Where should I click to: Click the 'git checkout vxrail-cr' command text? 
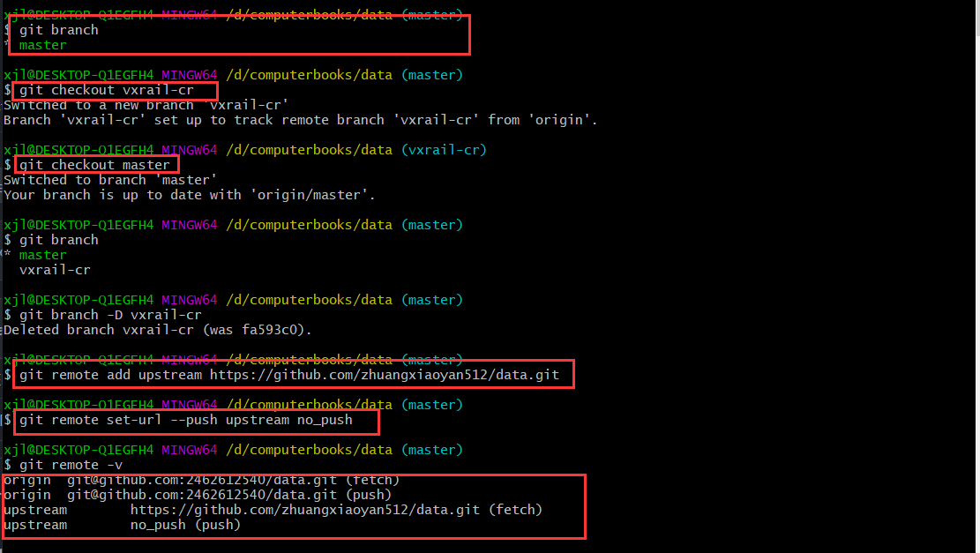[x=106, y=90]
